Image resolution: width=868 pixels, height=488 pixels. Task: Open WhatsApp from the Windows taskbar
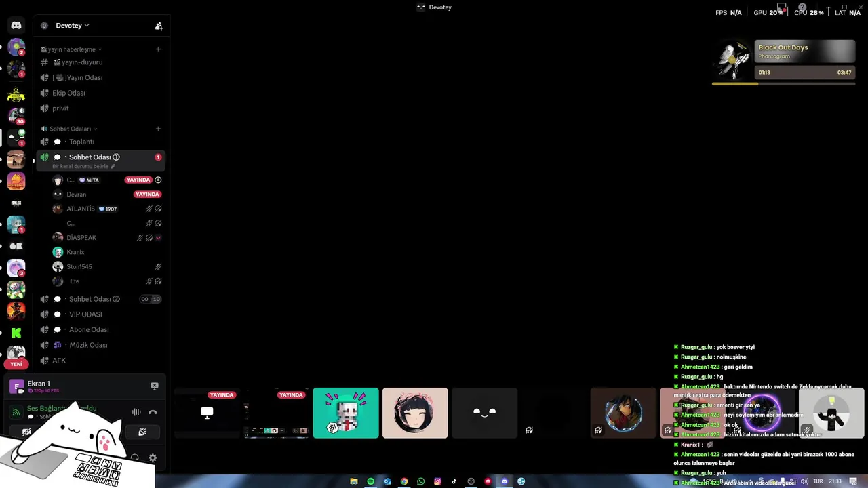420,481
